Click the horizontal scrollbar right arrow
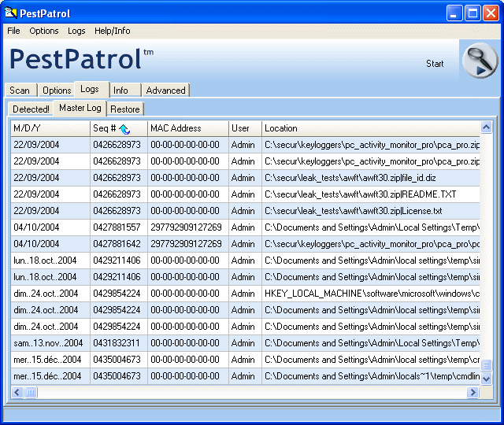Image resolution: width=504 pixels, height=425 pixels. 472,392
